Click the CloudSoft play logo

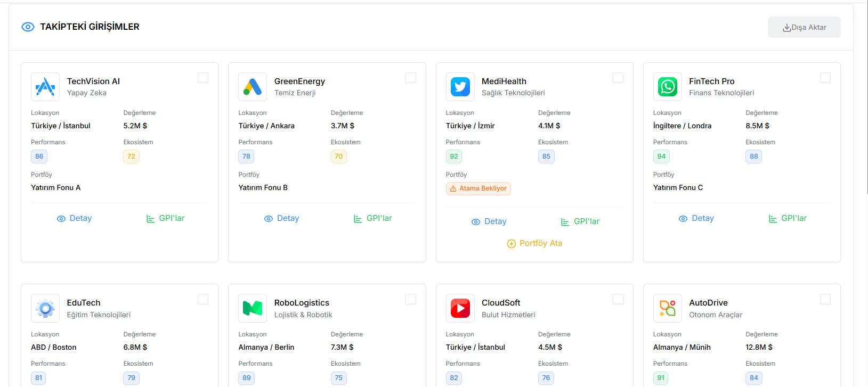point(460,308)
